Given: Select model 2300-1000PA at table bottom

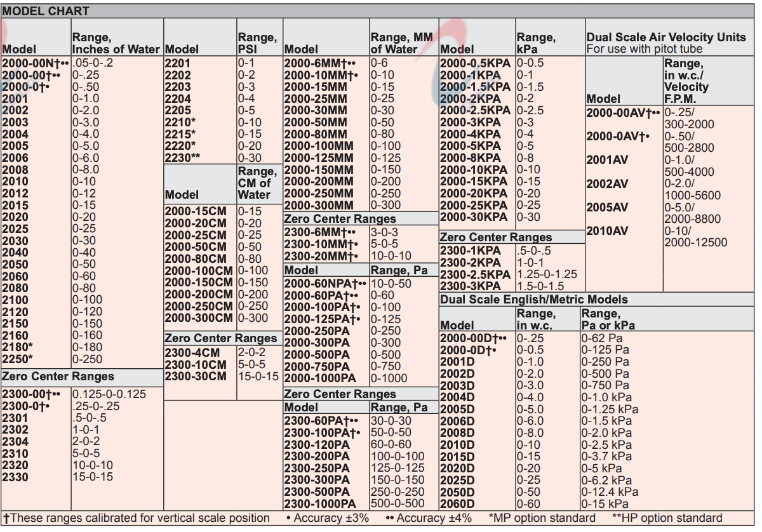Looking at the screenshot, I should coord(319,504).
